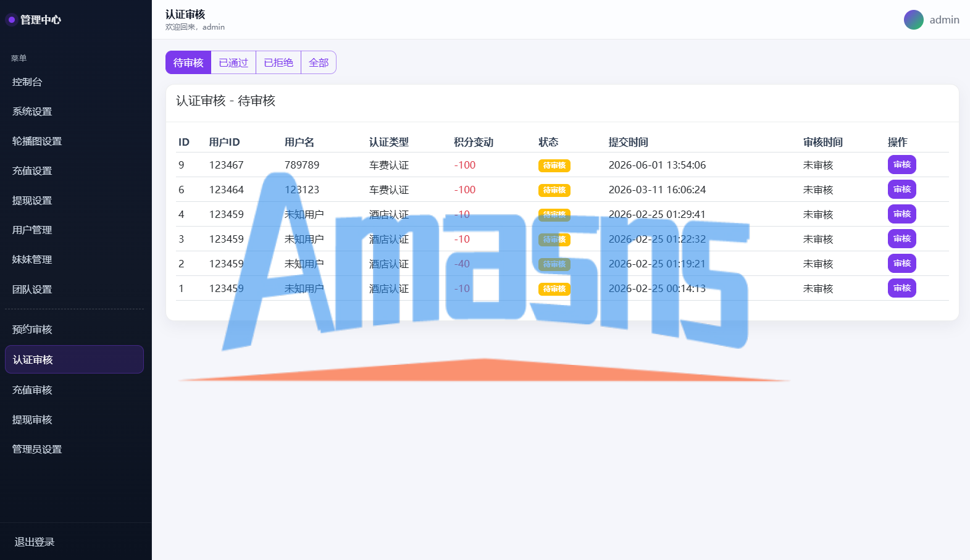
Task: Open 团队设置 in the sidebar
Action: coord(74,290)
